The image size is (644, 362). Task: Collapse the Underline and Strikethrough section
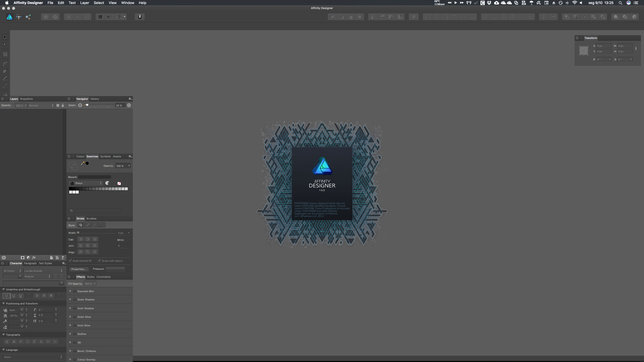tap(4, 289)
